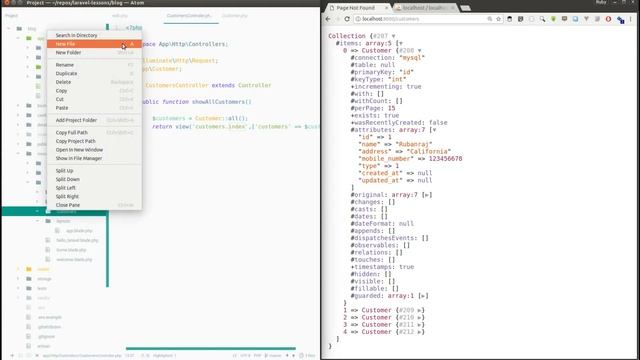
Task: Choose New Folder from context menu
Action: point(94,52)
